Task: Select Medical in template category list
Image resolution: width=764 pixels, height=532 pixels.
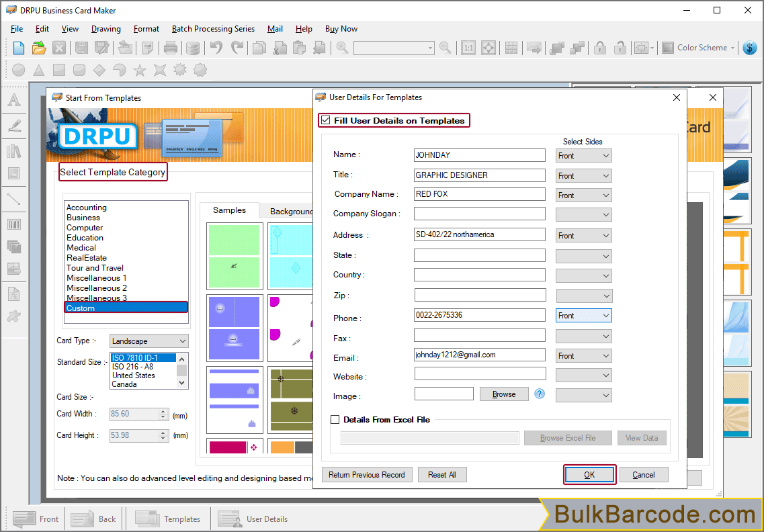Action: tap(81, 247)
